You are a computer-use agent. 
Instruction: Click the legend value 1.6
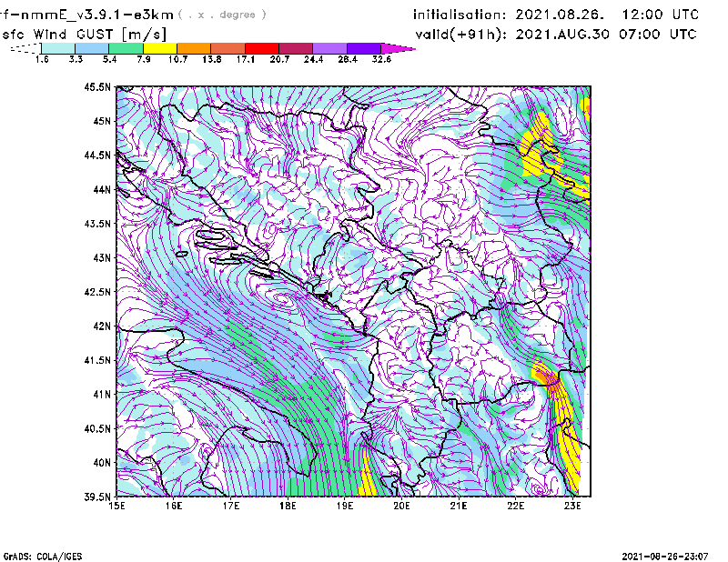coord(42,59)
